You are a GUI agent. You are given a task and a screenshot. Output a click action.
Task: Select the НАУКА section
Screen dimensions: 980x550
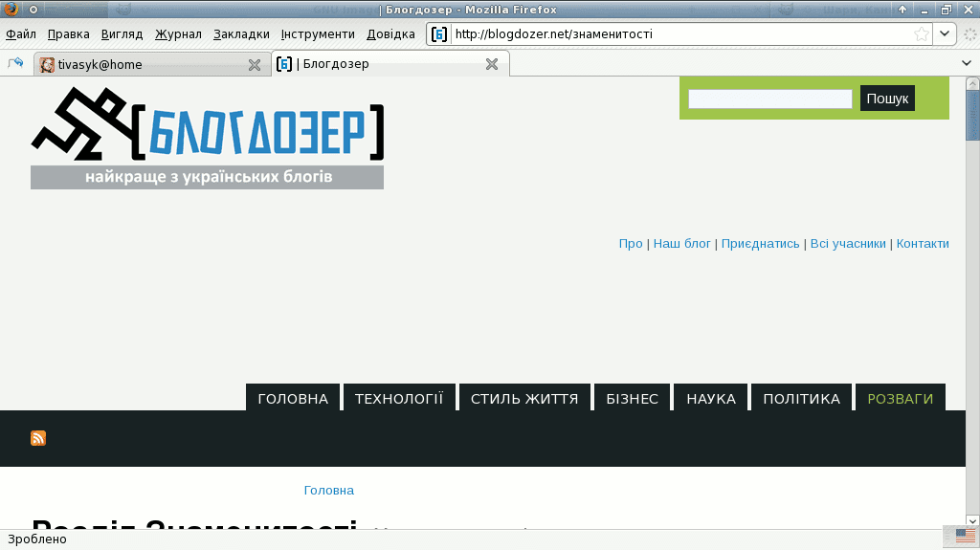click(x=711, y=398)
